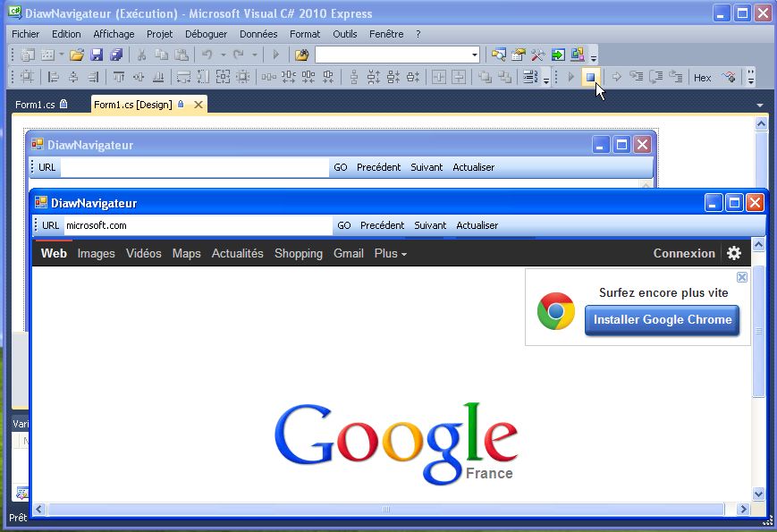Click the Save All icon
The height and width of the screenshot is (532, 777).
[116, 55]
